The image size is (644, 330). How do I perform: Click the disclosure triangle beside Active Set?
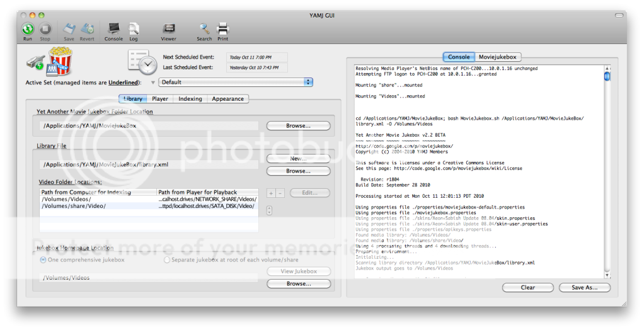coord(152,82)
